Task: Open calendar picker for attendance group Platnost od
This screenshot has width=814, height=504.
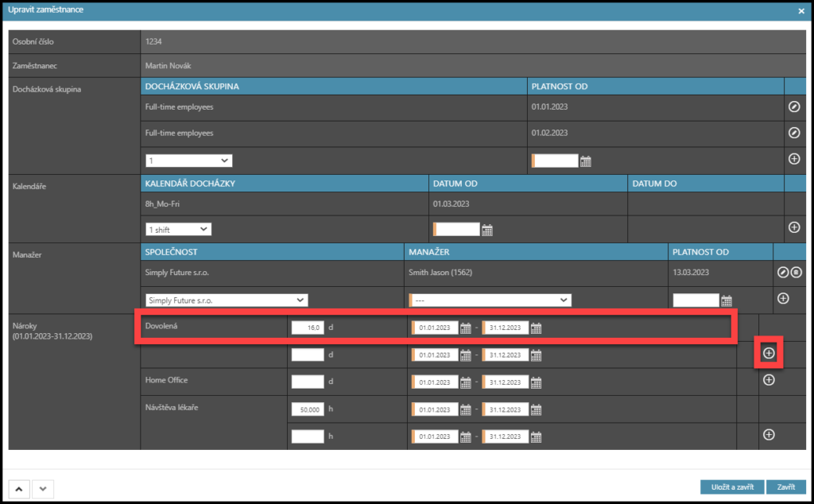Action: point(586,161)
